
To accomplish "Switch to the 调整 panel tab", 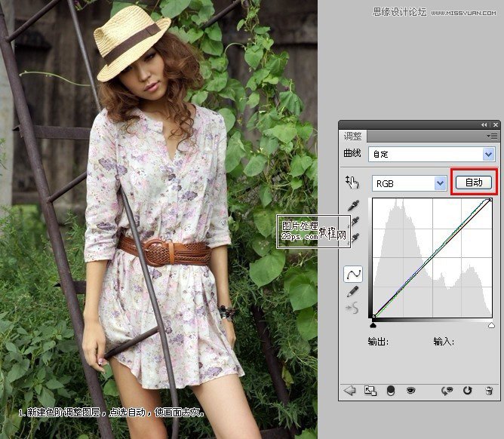I will [x=352, y=137].
